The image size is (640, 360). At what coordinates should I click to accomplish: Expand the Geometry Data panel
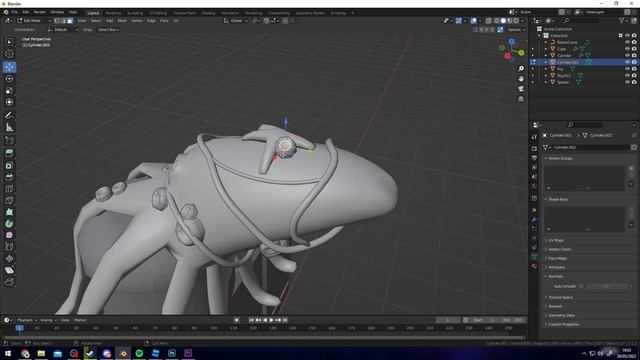(561, 315)
